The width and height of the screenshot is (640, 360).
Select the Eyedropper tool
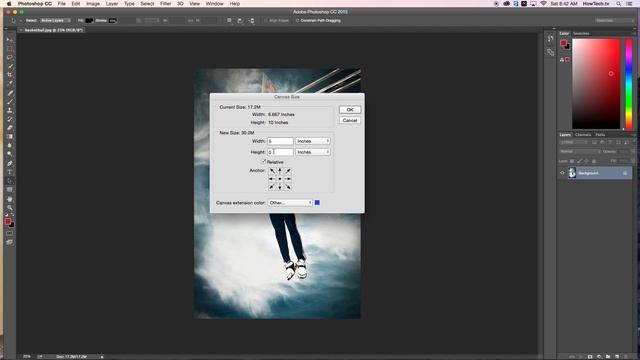(x=10, y=84)
